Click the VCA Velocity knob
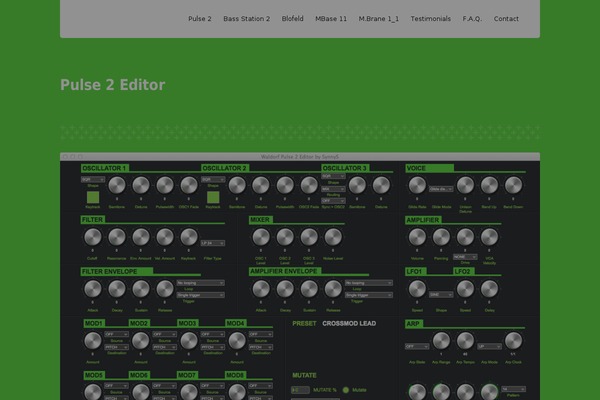The height and width of the screenshot is (400, 600). click(x=489, y=237)
